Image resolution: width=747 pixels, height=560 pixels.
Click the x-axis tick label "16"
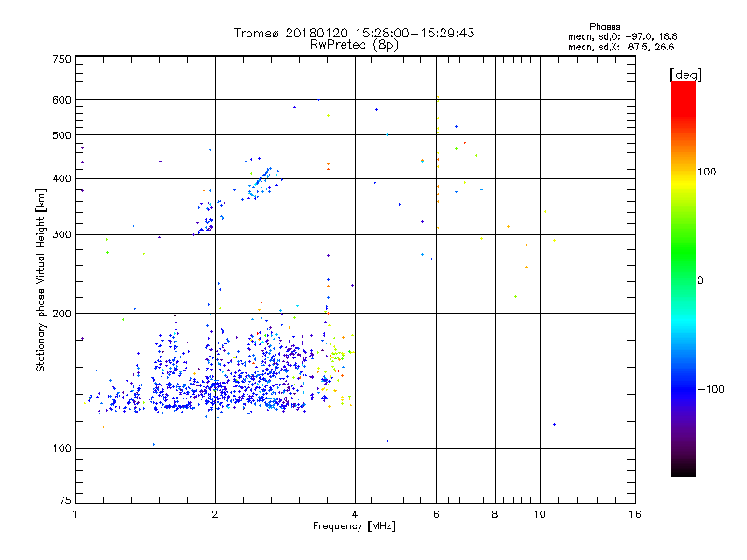635,514
